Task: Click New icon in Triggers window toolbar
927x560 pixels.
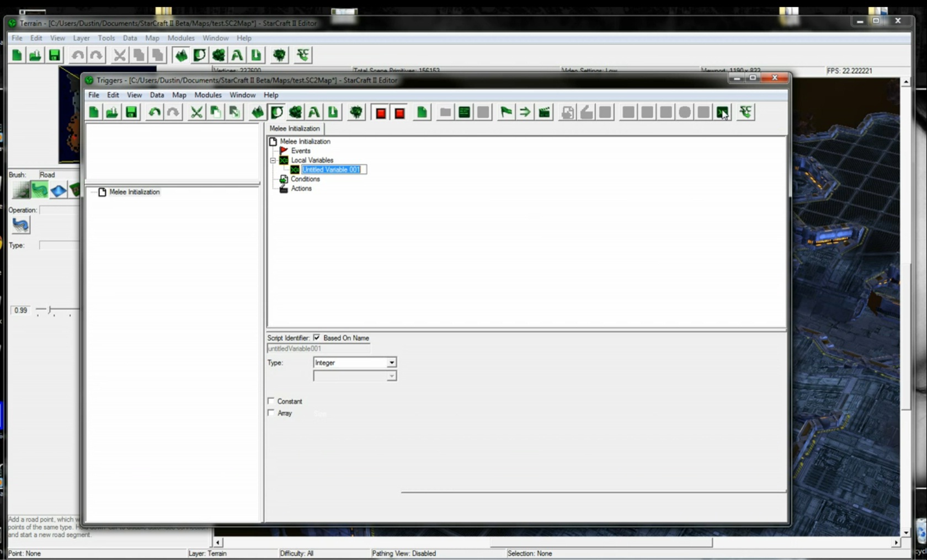Action: [94, 113]
